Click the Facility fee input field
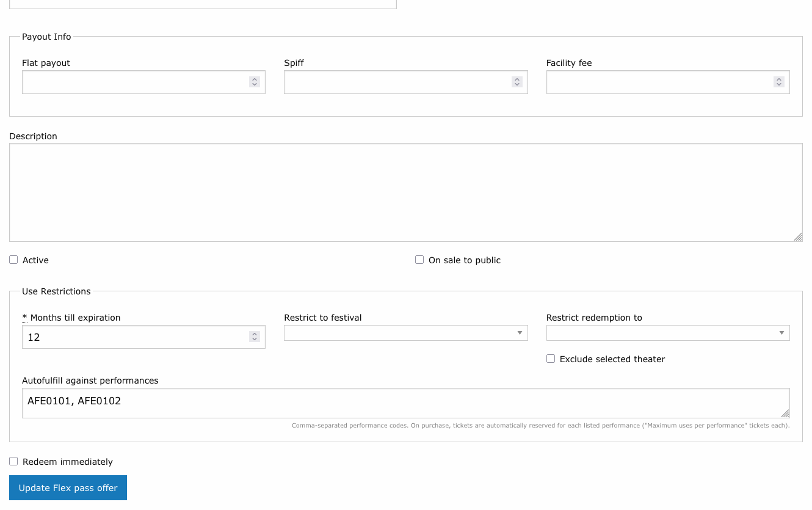The image size is (812, 510). point(668,82)
